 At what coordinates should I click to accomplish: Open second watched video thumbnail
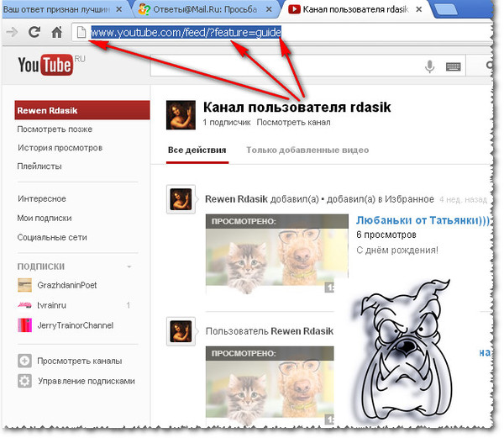pos(270,386)
